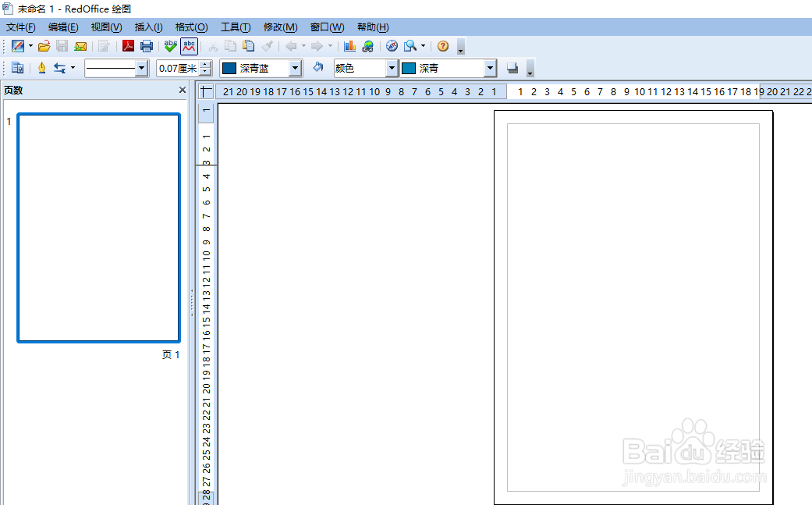Click the Send document as e-mail icon
The width and height of the screenshot is (812, 505).
tap(80, 46)
